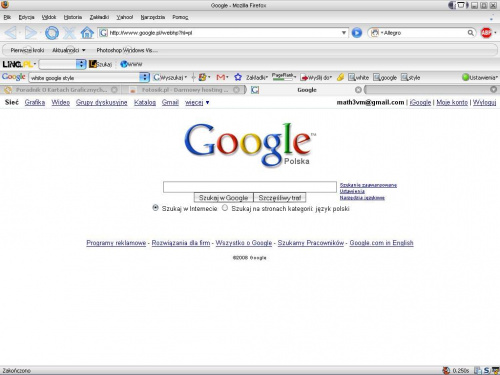Viewport: 500px width, 375px height.
Task: Select 'Szukaj na stronach kategorii: język polski' radio
Action: pyautogui.click(x=225, y=208)
